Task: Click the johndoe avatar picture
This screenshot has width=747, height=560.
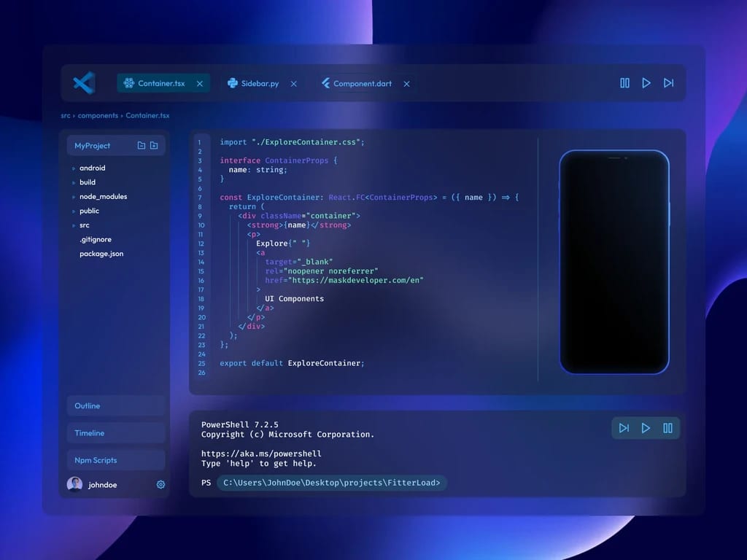Action: tap(75, 484)
